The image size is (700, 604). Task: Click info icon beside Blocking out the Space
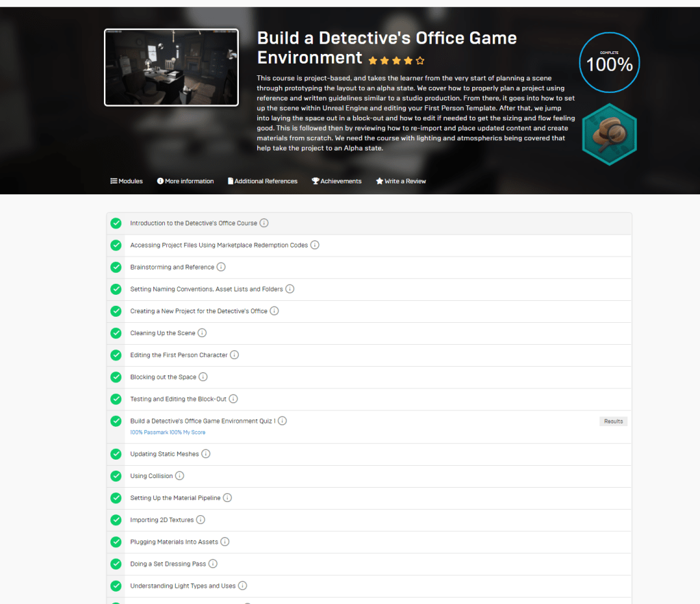click(203, 377)
